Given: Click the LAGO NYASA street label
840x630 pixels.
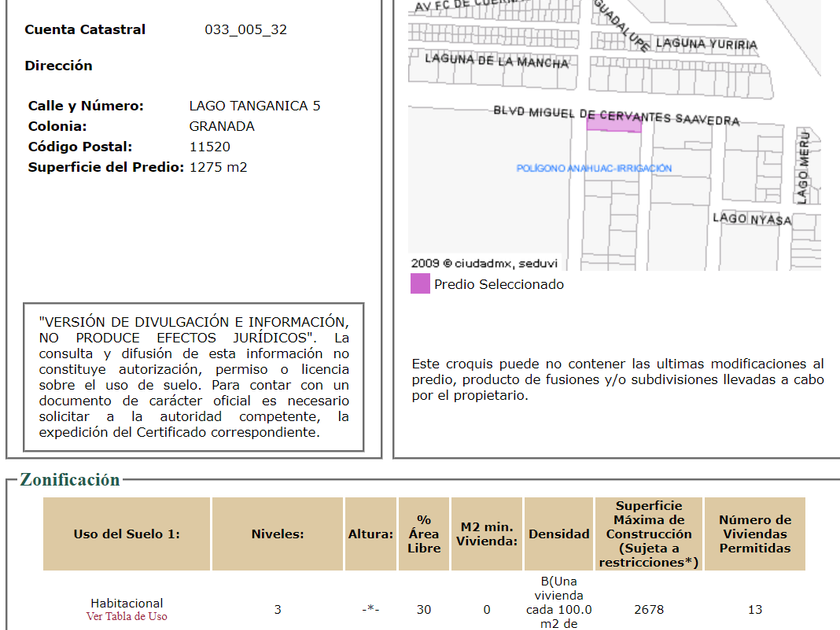Looking at the screenshot, I should pyautogui.click(x=752, y=219).
